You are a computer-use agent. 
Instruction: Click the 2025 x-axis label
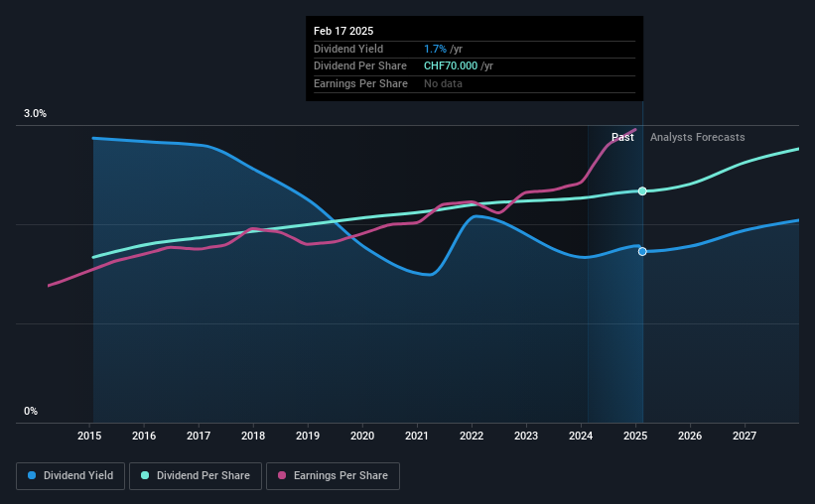(x=635, y=436)
